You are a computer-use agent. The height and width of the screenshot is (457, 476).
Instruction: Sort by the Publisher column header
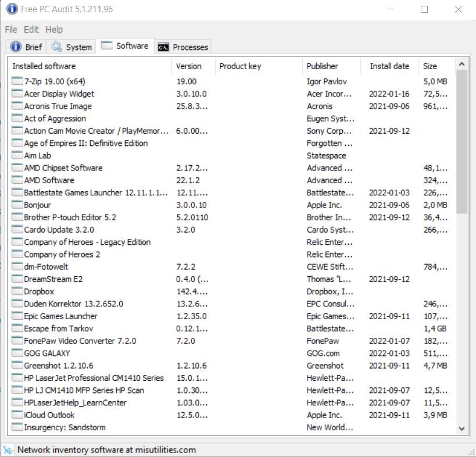coord(331,66)
